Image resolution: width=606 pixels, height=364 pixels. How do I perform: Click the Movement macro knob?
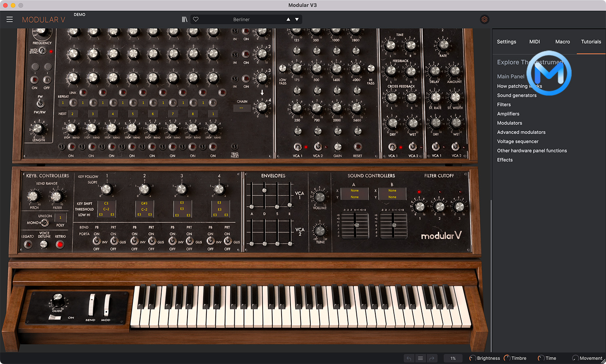[x=575, y=358]
